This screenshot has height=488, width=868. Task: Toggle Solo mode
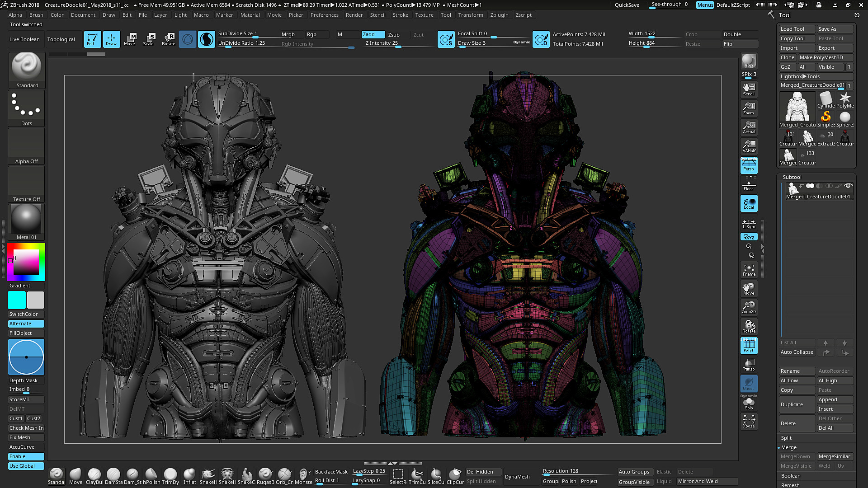pyautogui.click(x=749, y=403)
